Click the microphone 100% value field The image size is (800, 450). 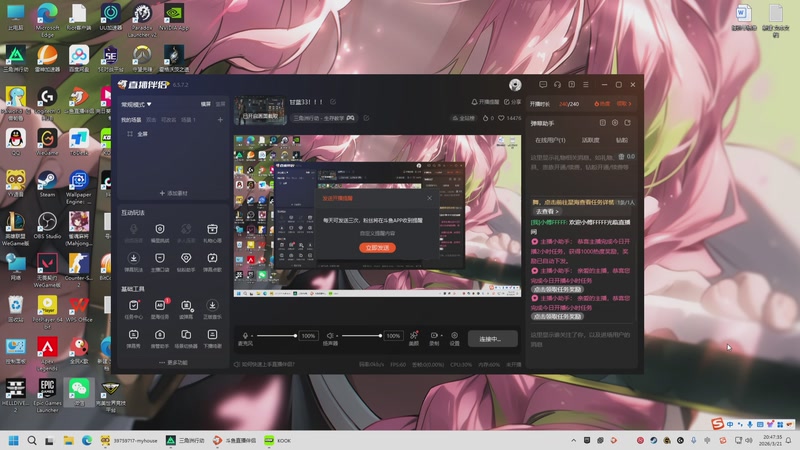point(308,336)
